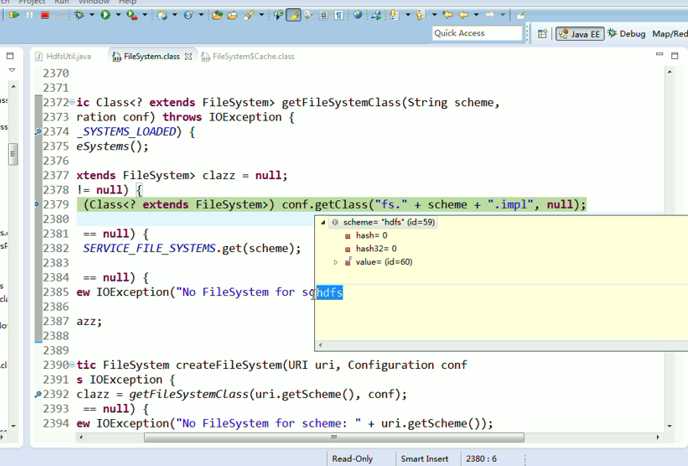
Task: Launch the Debug bug icon
Action: (79, 15)
